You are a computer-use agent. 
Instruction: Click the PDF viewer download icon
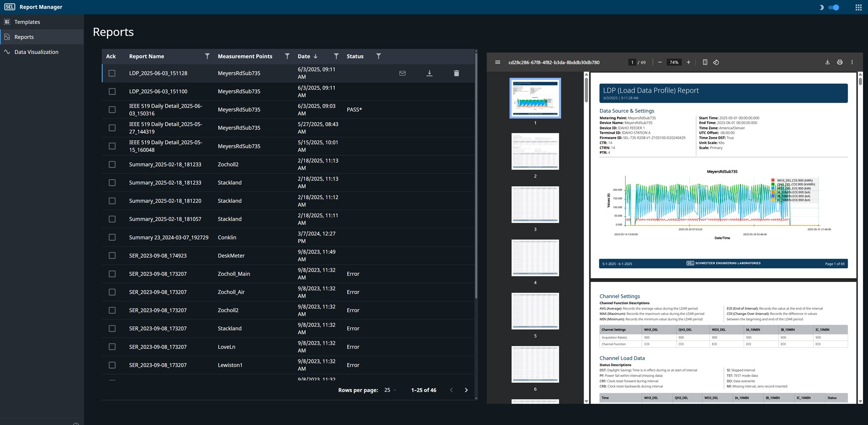click(x=827, y=62)
